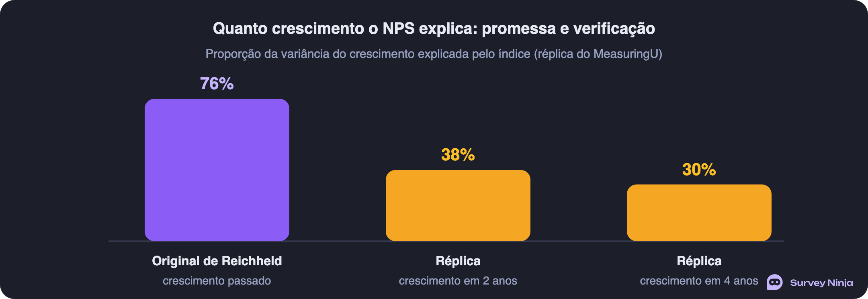
Task: Click the Original de Reichheld label
Action: coord(217,261)
